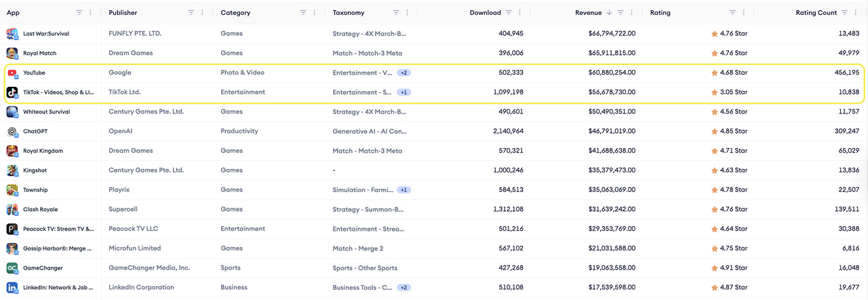This screenshot has width=868, height=300.
Task: Click the Rating column header label
Action: point(660,12)
